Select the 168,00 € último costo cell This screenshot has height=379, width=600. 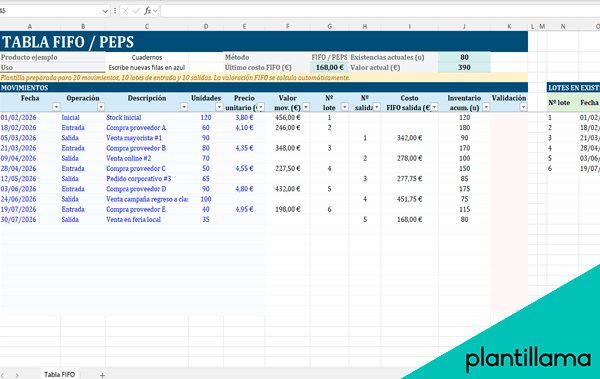click(329, 67)
